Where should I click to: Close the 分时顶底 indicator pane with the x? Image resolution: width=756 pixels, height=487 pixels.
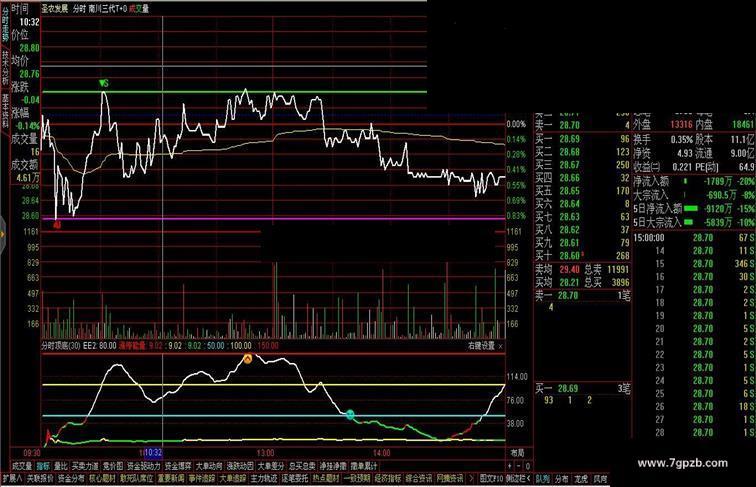click(x=500, y=346)
